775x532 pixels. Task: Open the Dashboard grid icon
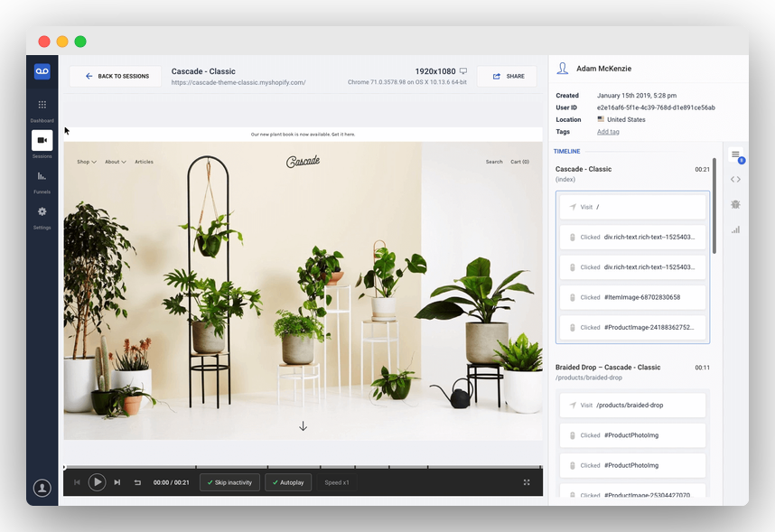pyautogui.click(x=42, y=105)
